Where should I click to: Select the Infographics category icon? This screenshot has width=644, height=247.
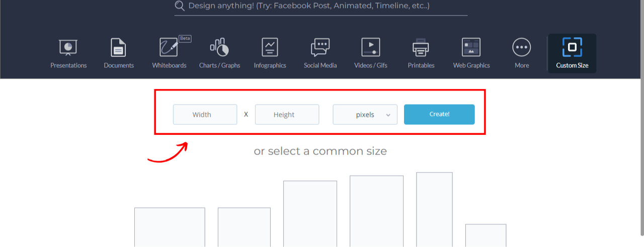tap(270, 48)
